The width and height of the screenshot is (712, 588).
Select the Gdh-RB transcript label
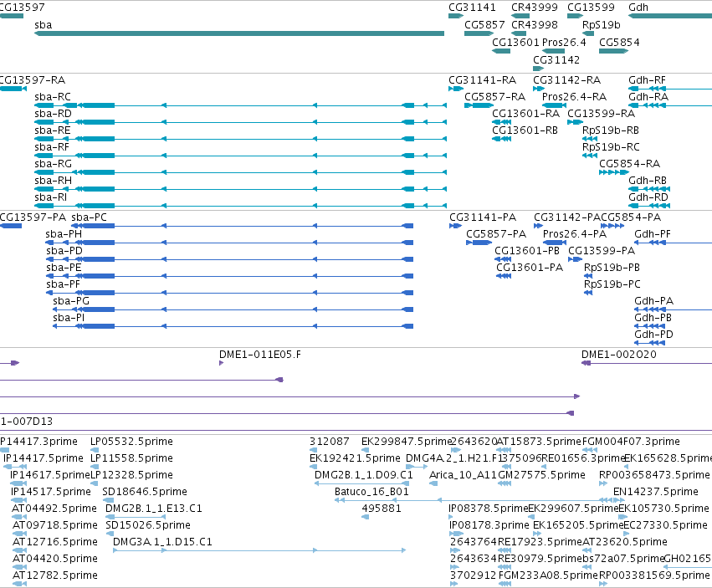click(648, 181)
